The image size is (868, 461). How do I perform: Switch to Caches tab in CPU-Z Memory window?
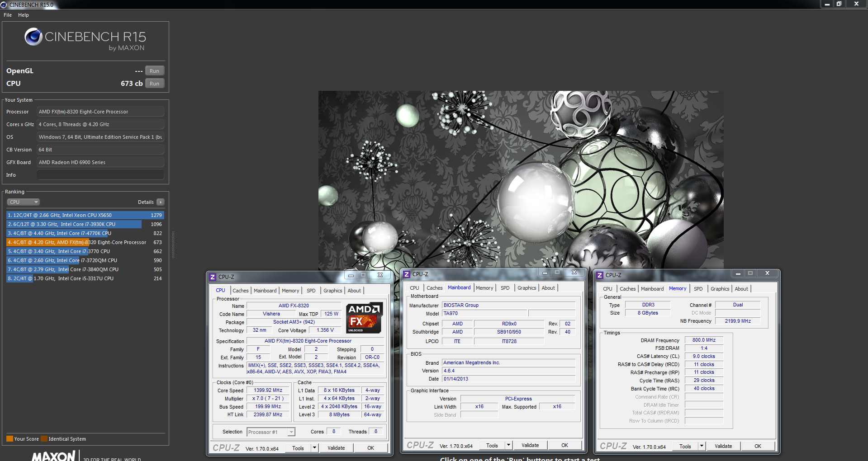click(628, 289)
